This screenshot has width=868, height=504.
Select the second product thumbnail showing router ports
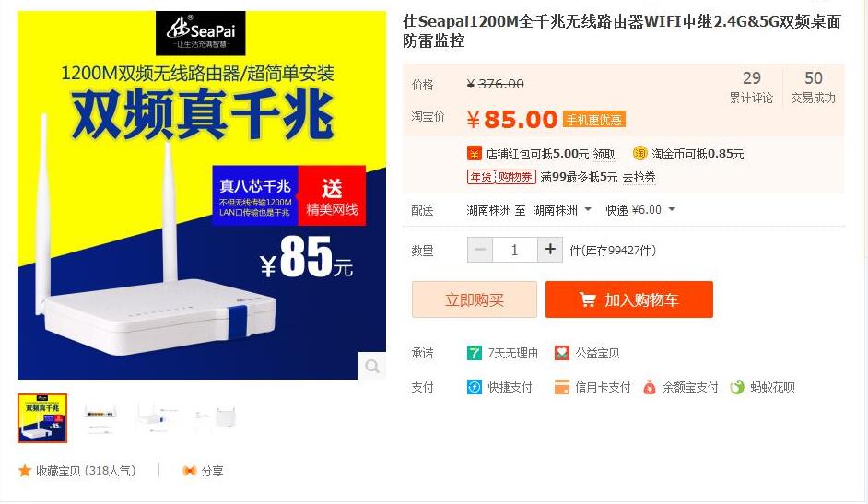(100, 418)
